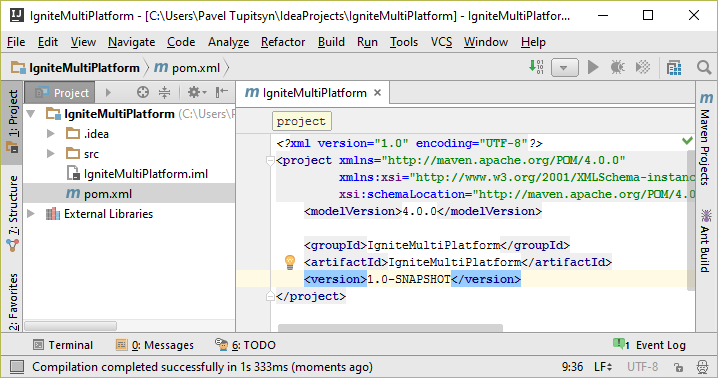
Task: Toggle the Maven Projects side panel
Action: [x=706, y=140]
